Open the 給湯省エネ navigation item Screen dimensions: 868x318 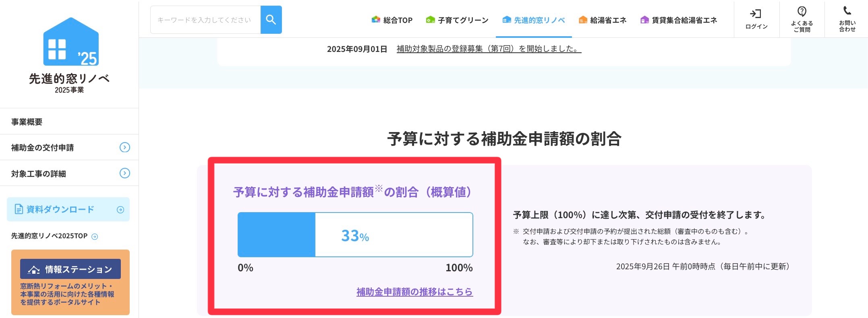pos(603,20)
